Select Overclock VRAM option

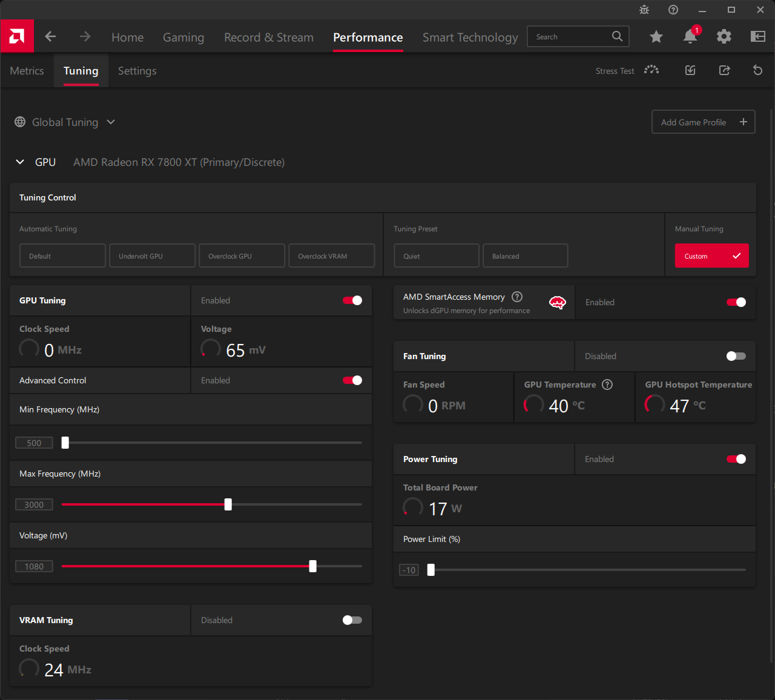[x=332, y=256]
